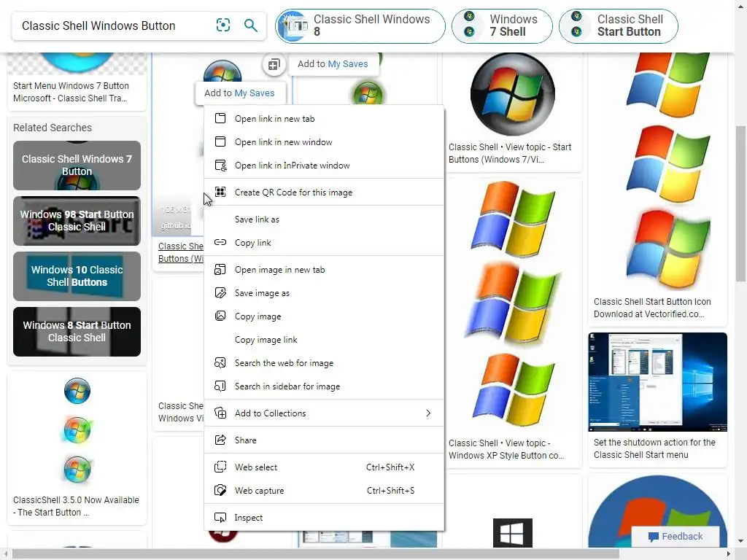
Task: Choose Search the web for image
Action: pyautogui.click(x=324, y=363)
